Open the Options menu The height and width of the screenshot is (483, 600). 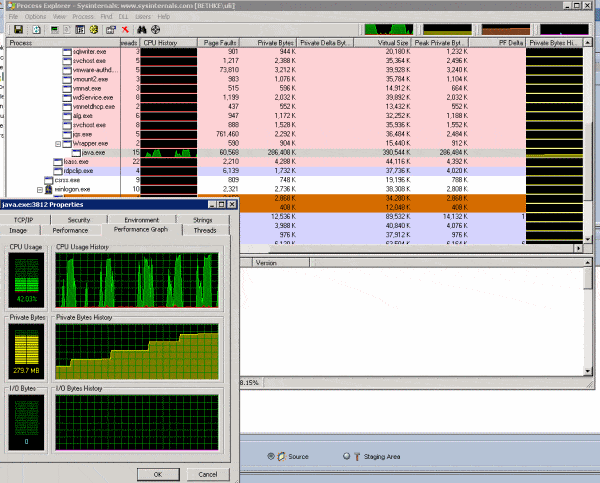click(x=35, y=16)
